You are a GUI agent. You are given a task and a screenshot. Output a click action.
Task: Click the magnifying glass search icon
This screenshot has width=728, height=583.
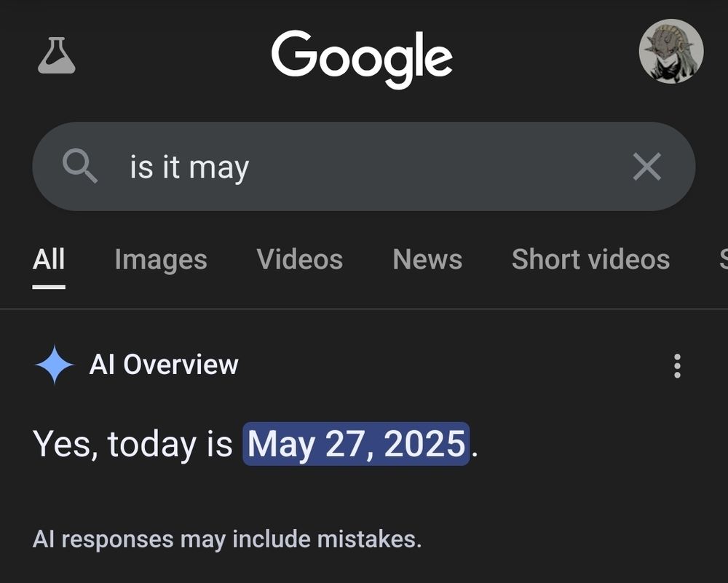(x=82, y=166)
